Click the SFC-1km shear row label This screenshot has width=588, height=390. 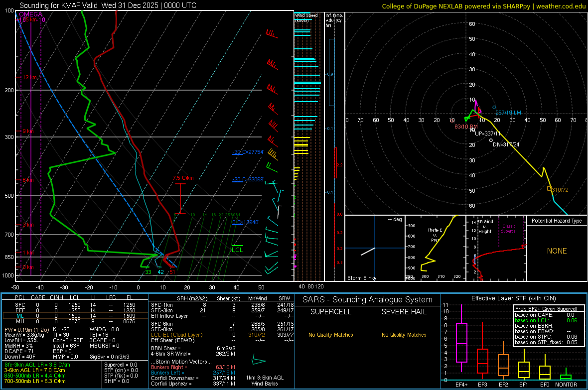[x=161, y=305]
